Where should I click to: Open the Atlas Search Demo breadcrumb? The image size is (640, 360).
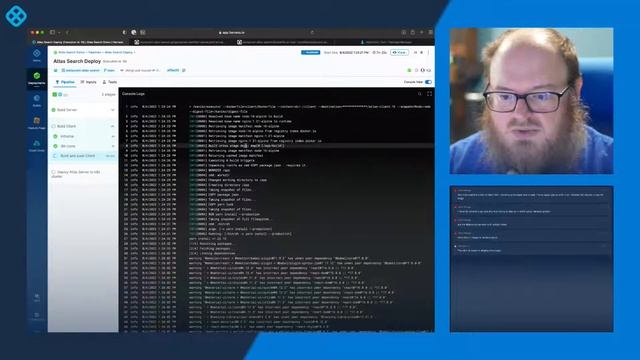[x=71, y=52]
